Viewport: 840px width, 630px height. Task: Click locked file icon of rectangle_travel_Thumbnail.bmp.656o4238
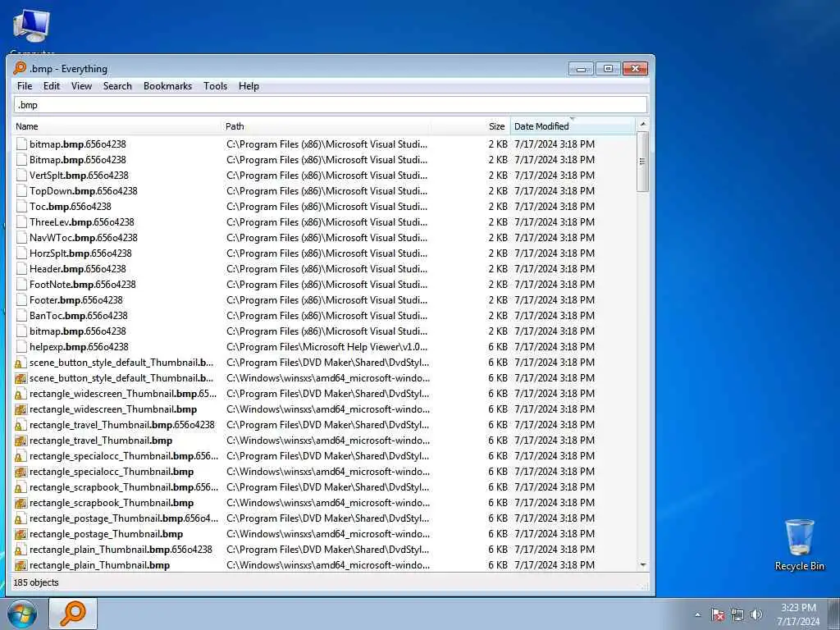click(x=21, y=425)
